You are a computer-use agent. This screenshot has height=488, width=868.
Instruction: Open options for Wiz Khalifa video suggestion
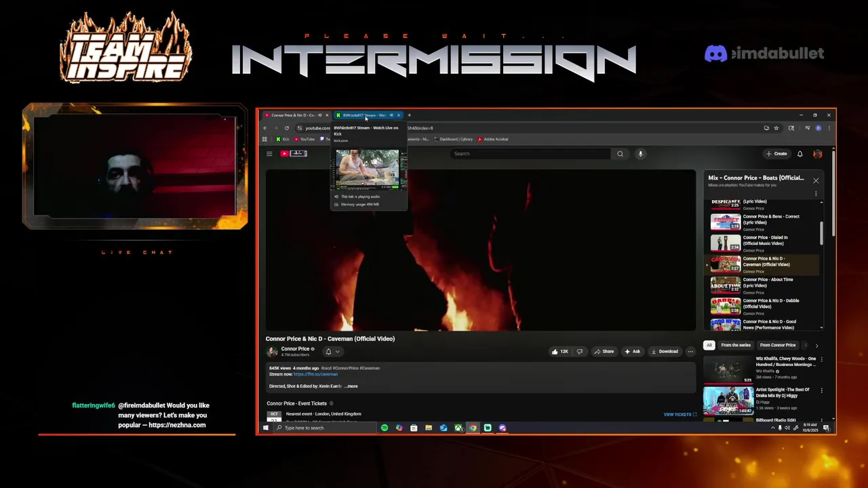pos(821,359)
